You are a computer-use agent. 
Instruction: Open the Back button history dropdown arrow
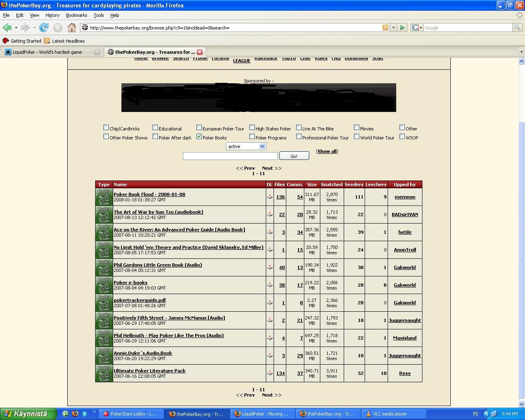(x=16, y=27)
